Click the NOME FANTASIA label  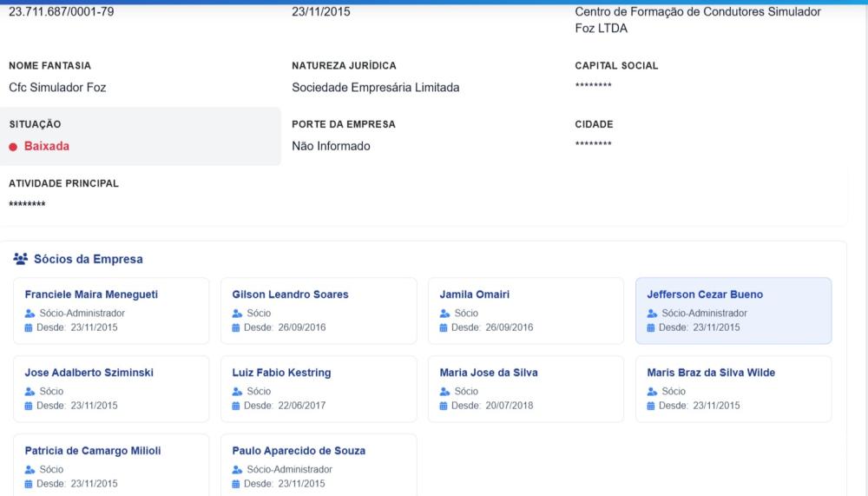[x=49, y=65]
